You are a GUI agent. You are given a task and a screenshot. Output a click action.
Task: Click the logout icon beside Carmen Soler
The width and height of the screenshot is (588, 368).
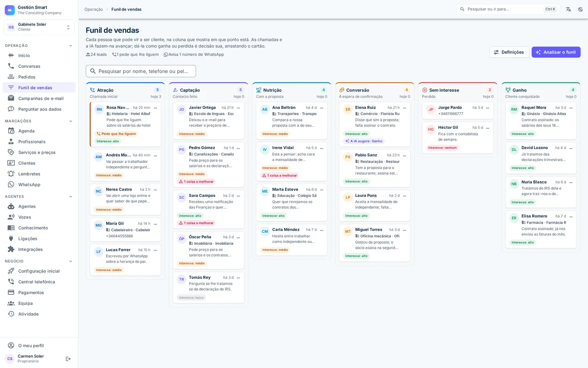coord(68,359)
